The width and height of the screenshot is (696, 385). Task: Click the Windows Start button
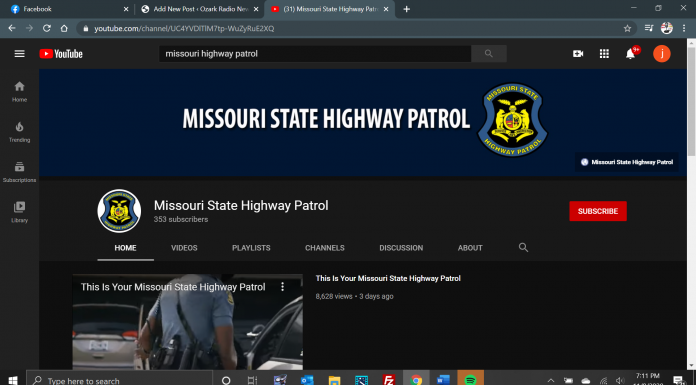click(13, 380)
